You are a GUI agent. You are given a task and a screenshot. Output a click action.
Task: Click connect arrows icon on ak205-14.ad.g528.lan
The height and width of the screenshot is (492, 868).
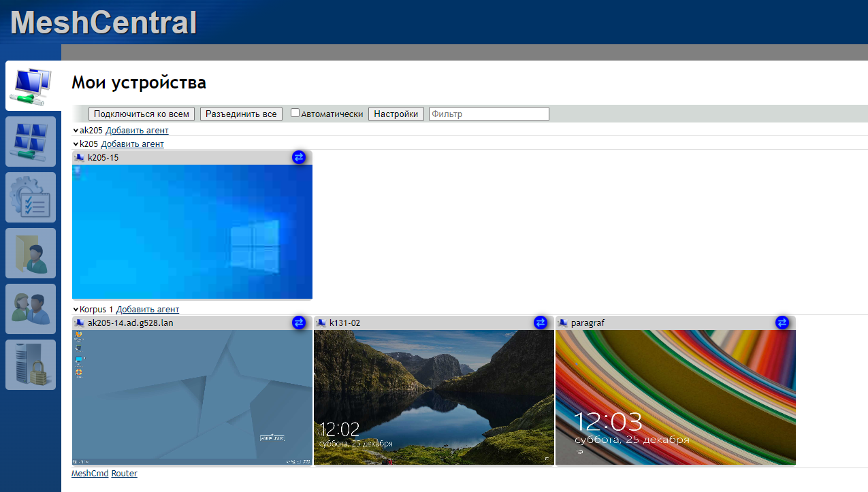(299, 323)
